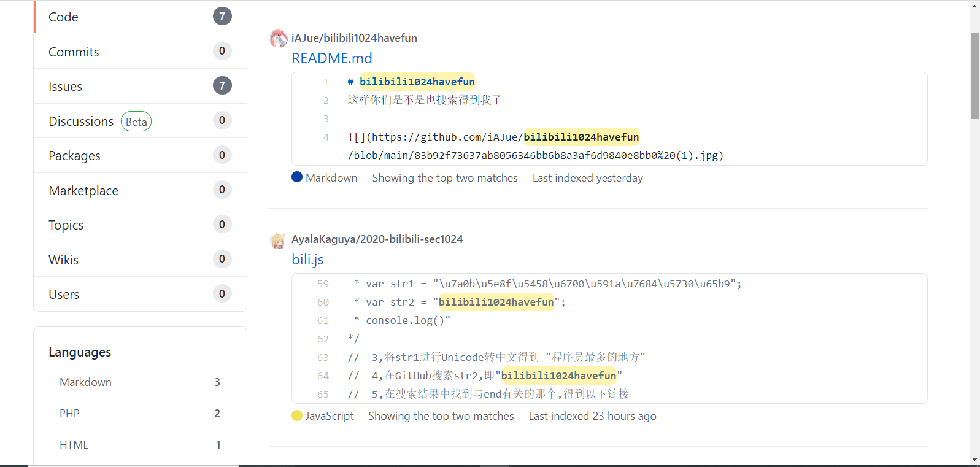Click line number 64 in bili.js

tap(323, 376)
